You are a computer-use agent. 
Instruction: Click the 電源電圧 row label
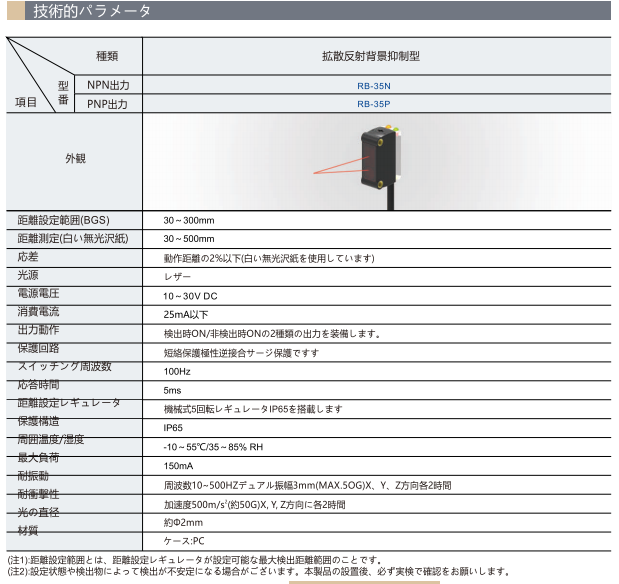[38, 294]
